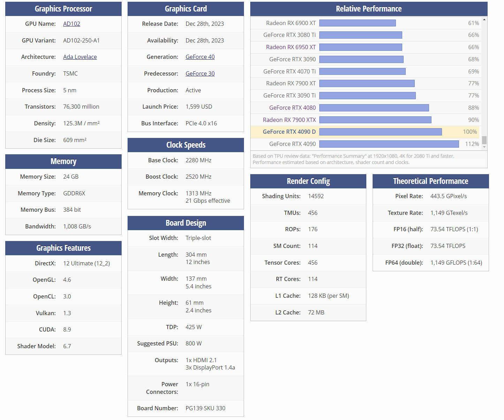Click the Length value 304 mm
This screenshot has width=504, height=420.
point(196,255)
